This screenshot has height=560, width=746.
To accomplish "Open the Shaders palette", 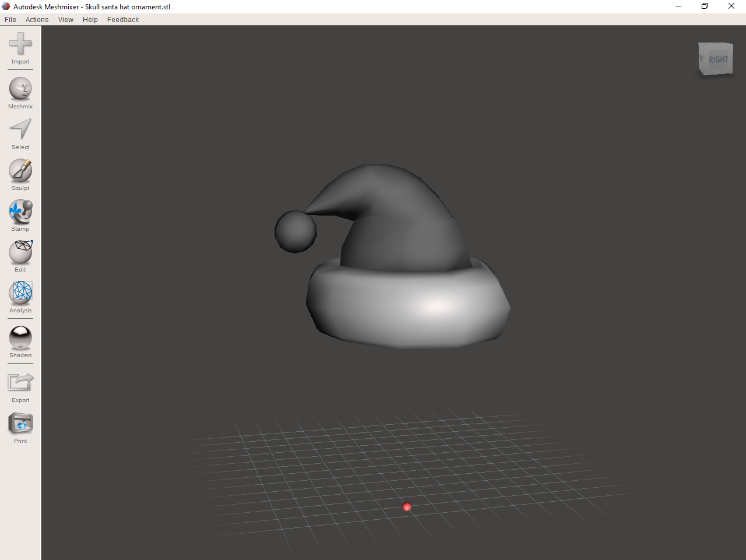I will pos(20,337).
